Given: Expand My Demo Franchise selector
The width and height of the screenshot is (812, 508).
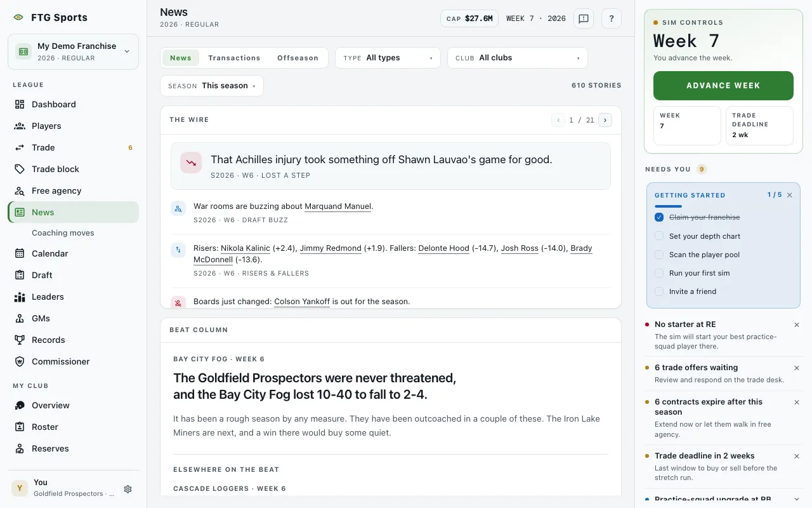Looking at the screenshot, I should click(x=73, y=51).
